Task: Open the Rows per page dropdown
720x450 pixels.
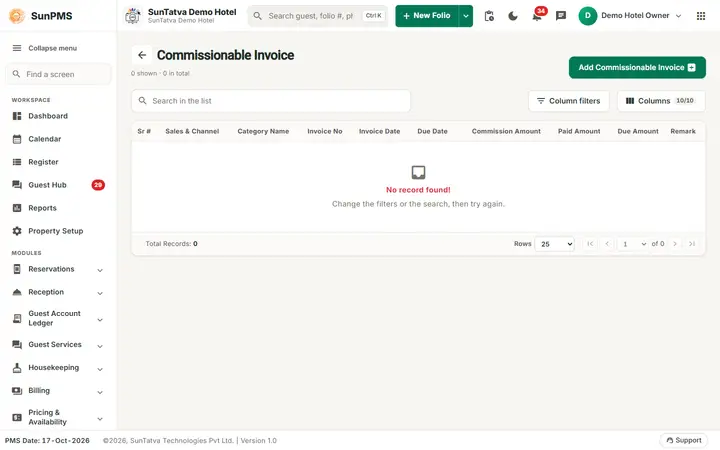Action: (555, 244)
